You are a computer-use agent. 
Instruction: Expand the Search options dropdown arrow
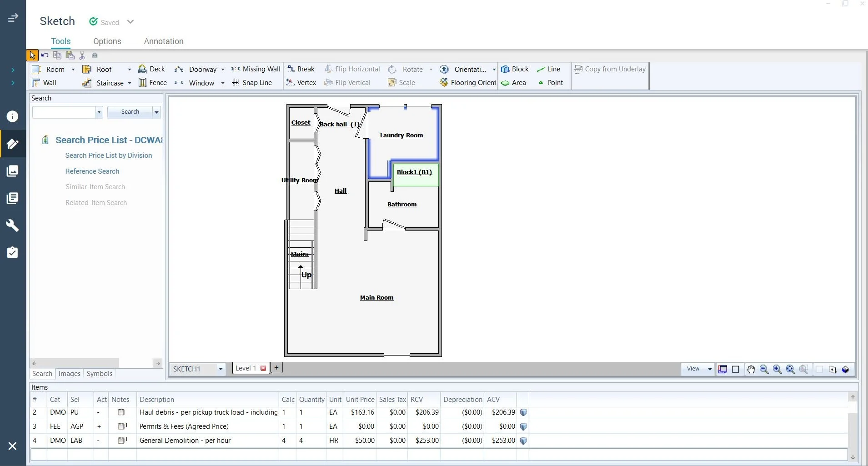click(156, 112)
